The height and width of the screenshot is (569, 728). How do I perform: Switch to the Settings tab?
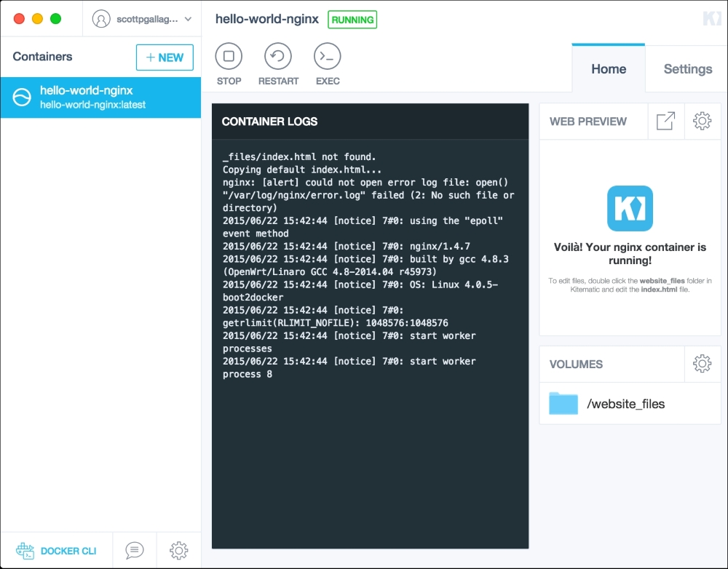point(688,68)
